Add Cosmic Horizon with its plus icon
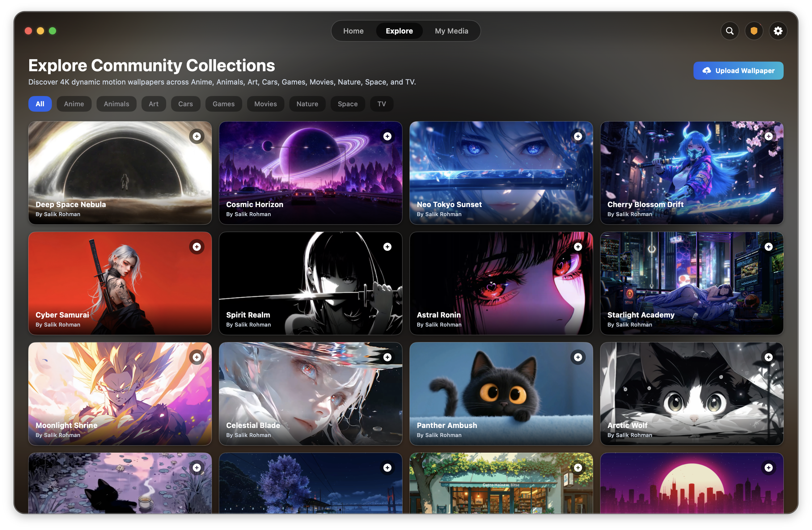 (387, 136)
